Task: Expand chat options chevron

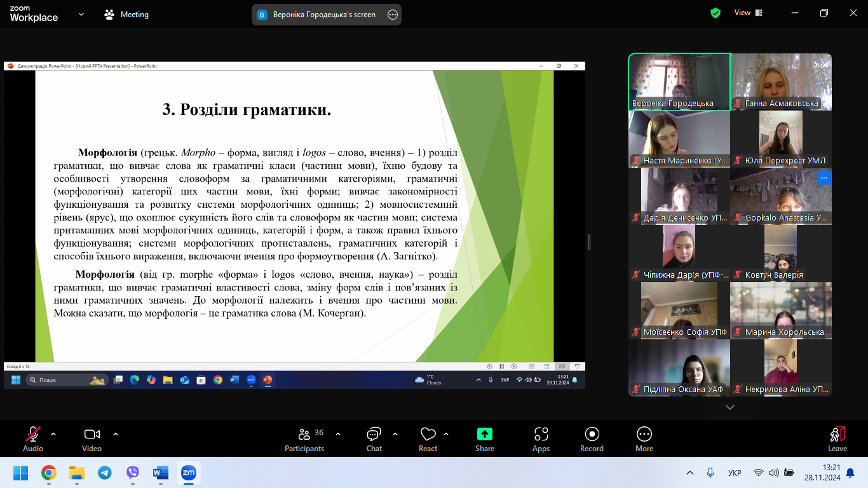Action: [x=395, y=435]
